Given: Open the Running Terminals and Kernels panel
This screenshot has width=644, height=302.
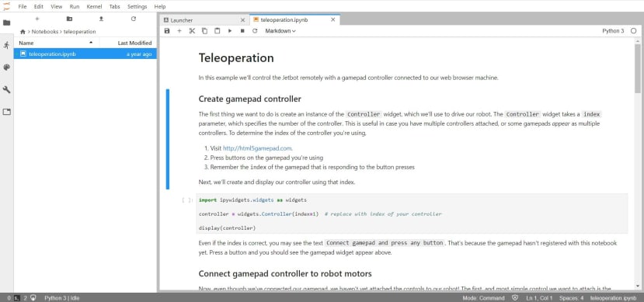Looking at the screenshot, I should click(x=6, y=45).
